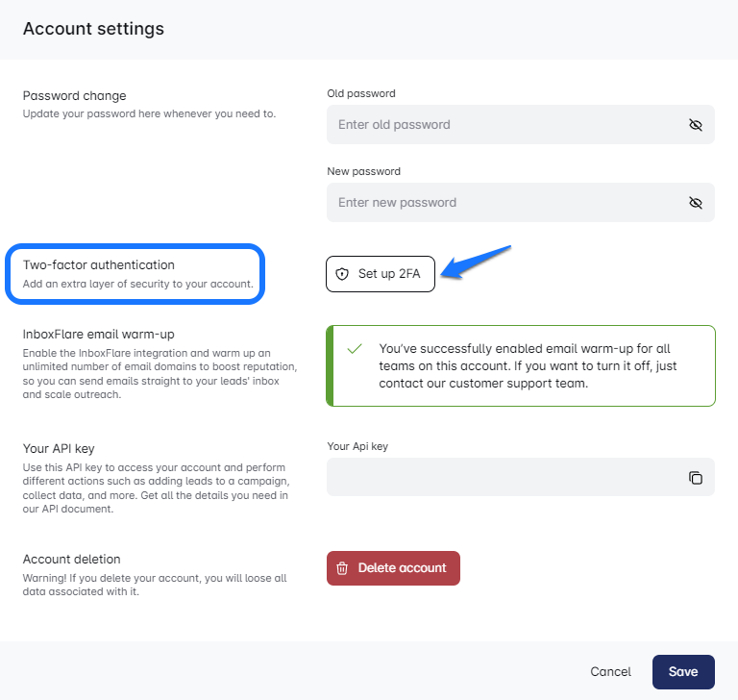738x700 pixels.
Task: Toggle visibility of the new password
Action: point(696,203)
